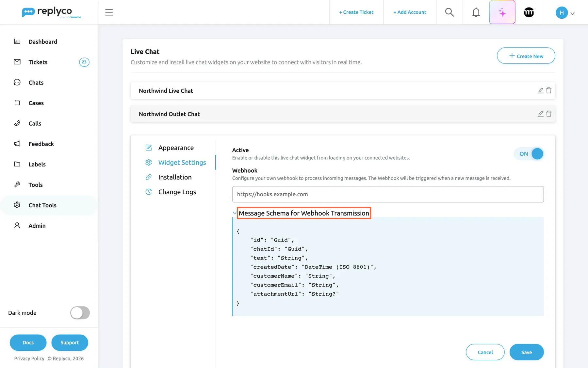Save the widget settings
This screenshot has width=588, height=368.
pos(527,352)
